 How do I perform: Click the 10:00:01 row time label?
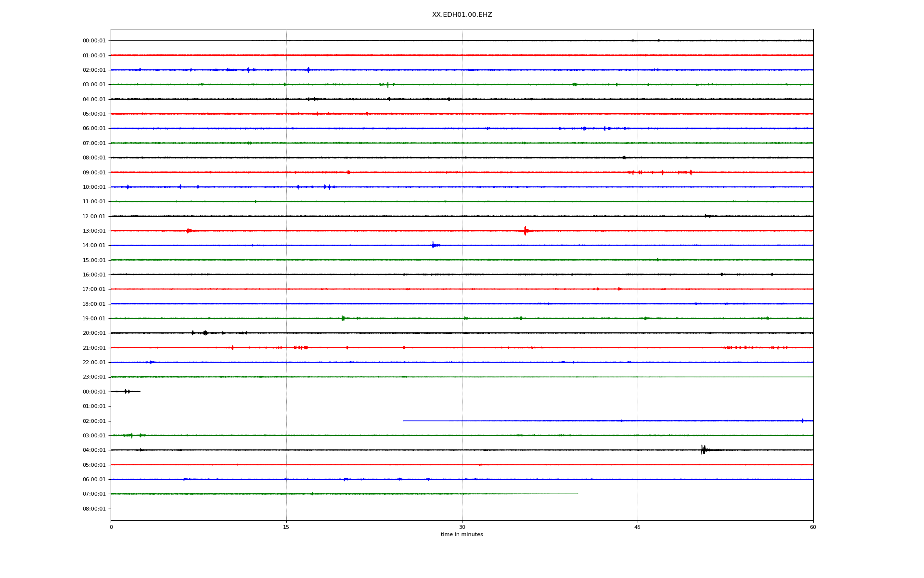[x=94, y=187]
